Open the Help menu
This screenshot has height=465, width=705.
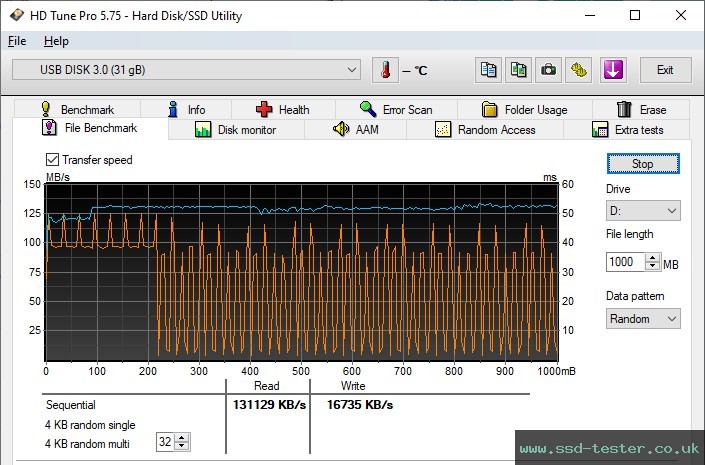pyautogui.click(x=56, y=41)
